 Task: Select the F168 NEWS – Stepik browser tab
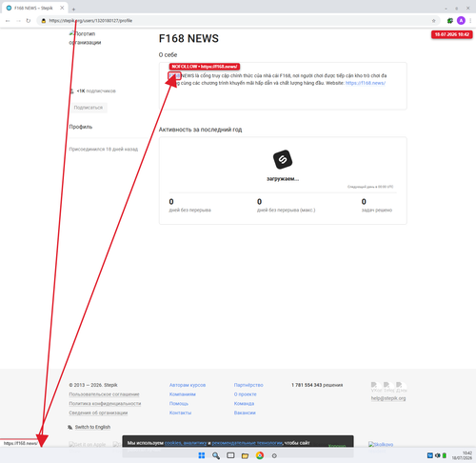[34, 8]
